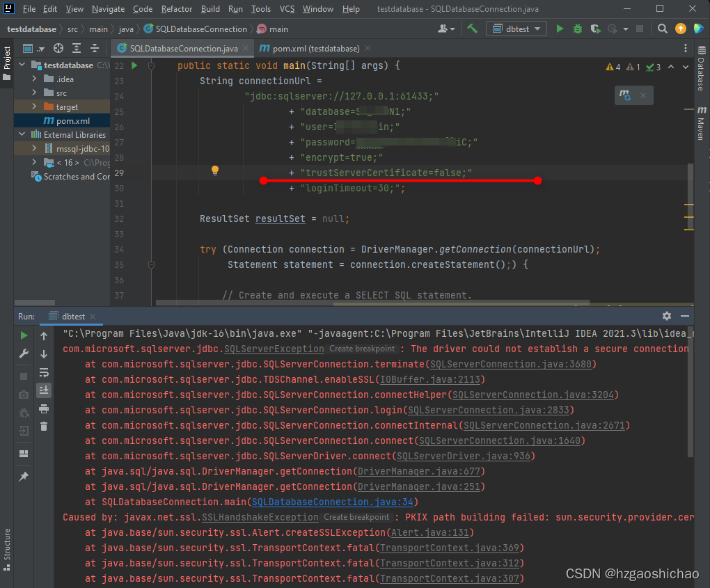This screenshot has width=710, height=588.
Task: Go up the stack trace arrow
Action: pyautogui.click(x=44, y=335)
